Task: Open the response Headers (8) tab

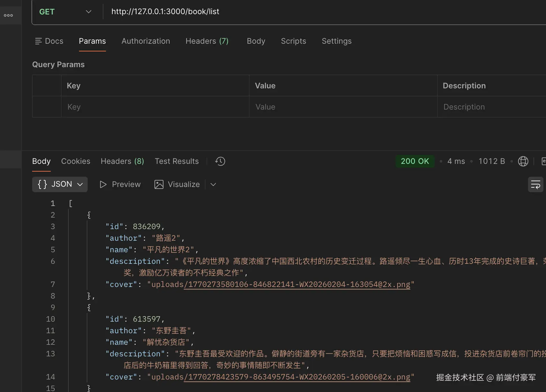Action: point(122,161)
